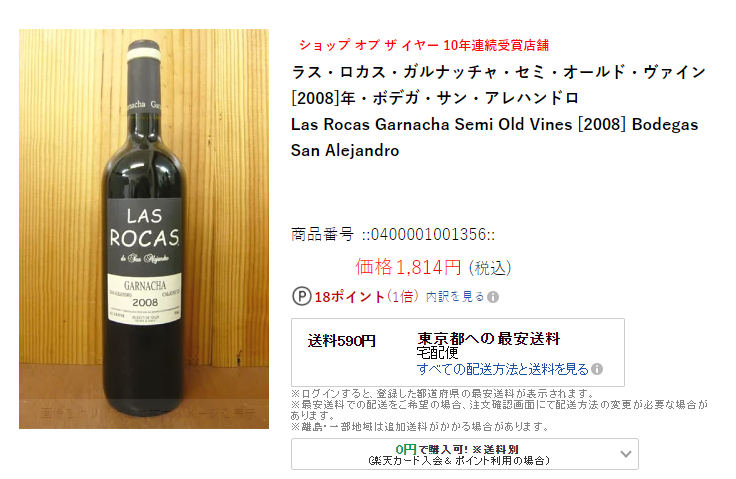Select the Japanese product title ラス・ロカス・ガルナッチャ
This screenshot has width=736, height=479.
498,85
